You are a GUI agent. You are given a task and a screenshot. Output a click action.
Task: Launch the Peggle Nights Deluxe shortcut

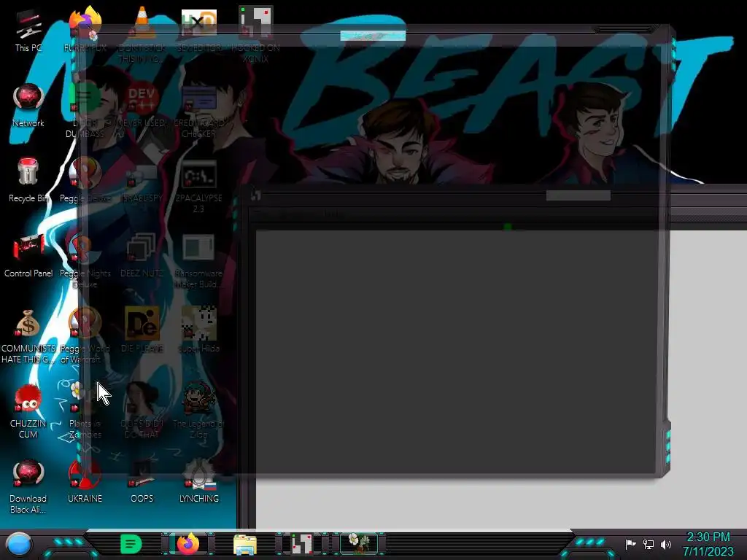tap(85, 260)
